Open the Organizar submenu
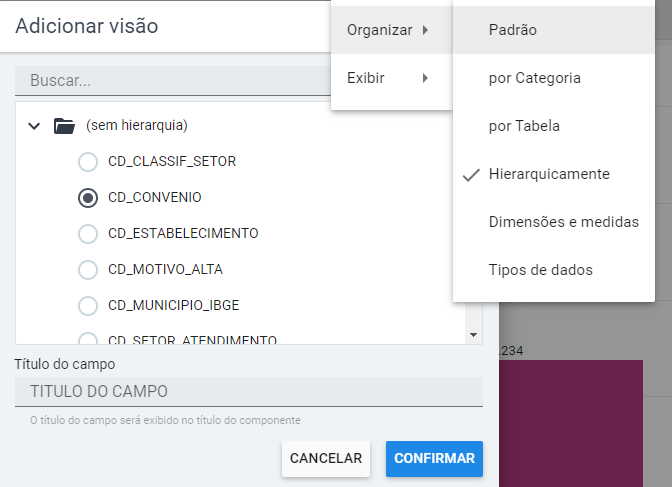The image size is (672, 487). 390,30
